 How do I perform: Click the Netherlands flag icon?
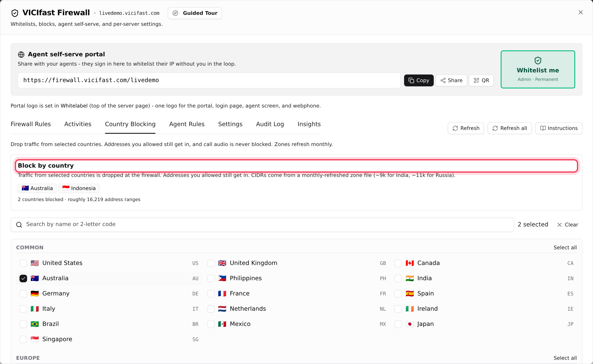222,309
